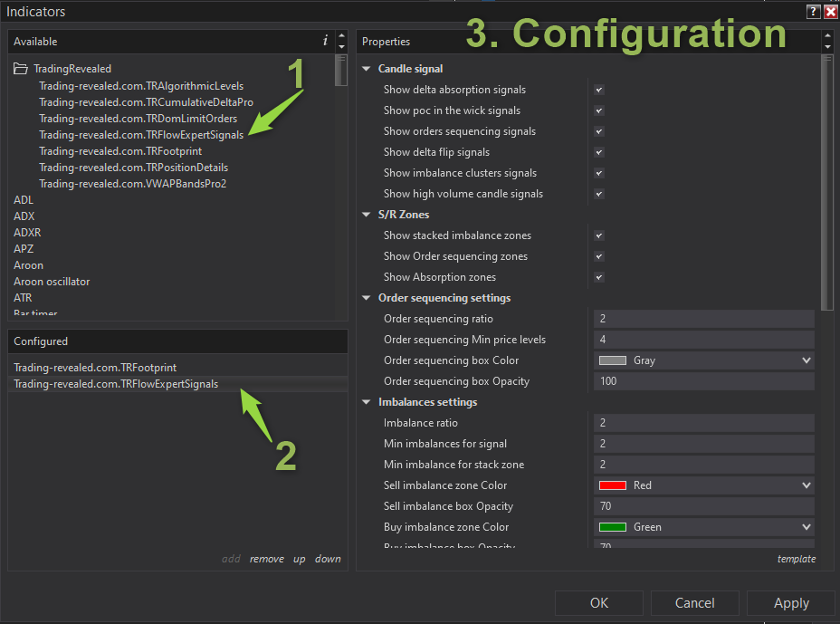
Task: Select TRDomLimitOrders in Available list
Action: 138,119
